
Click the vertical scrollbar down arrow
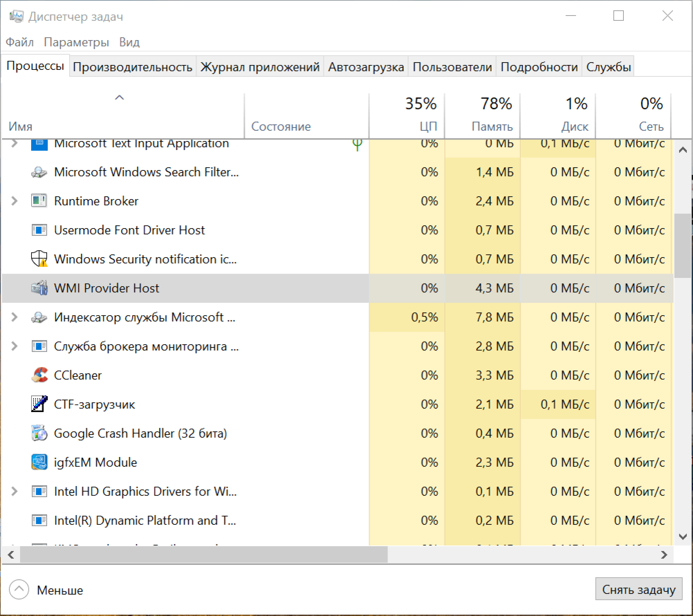point(682,536)
